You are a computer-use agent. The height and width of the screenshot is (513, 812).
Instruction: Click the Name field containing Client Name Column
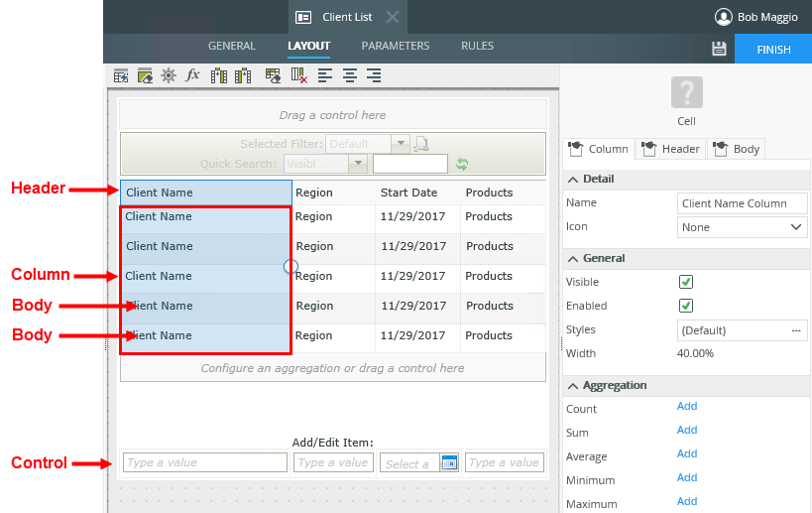click(742, 203)
